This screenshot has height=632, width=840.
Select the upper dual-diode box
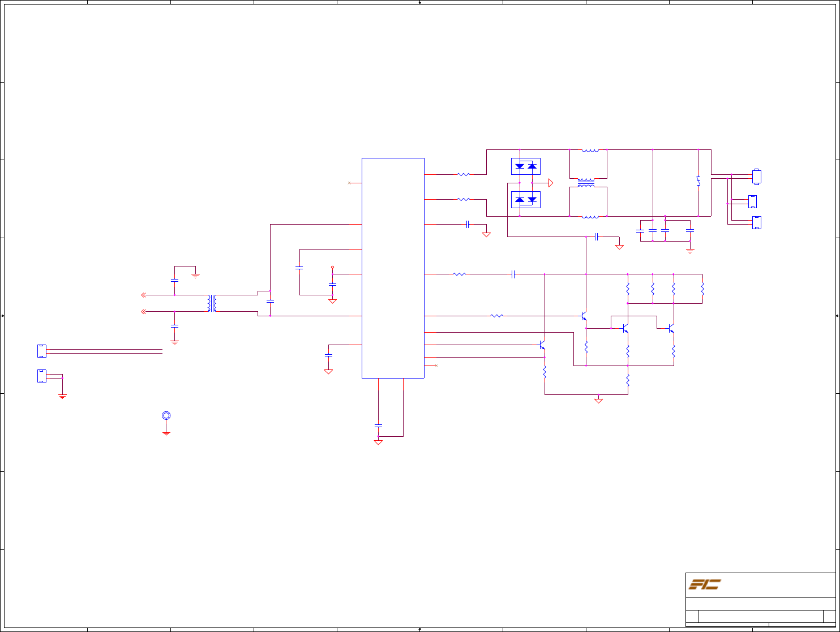pyautogui.click(x=526, y=166)
